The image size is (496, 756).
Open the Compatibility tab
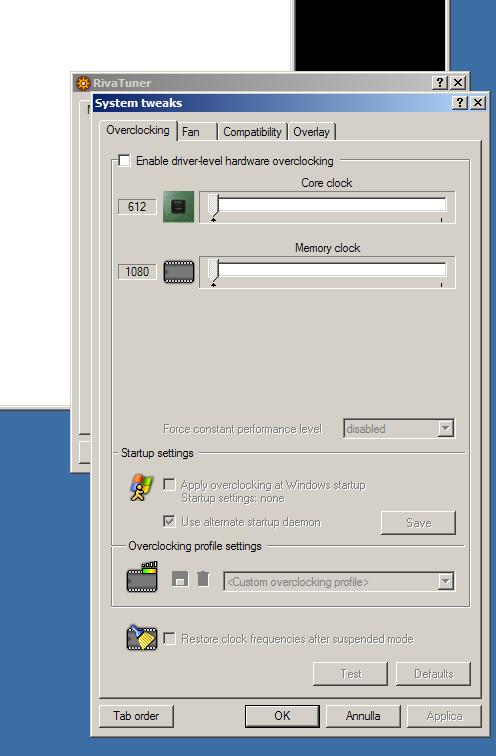[252, 132]
